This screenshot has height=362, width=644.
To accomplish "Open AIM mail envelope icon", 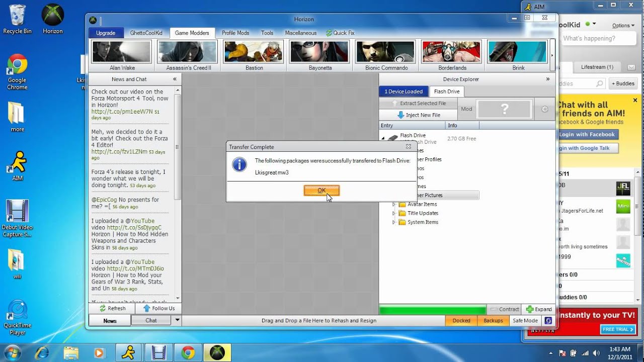I will (x=631, y=67).
